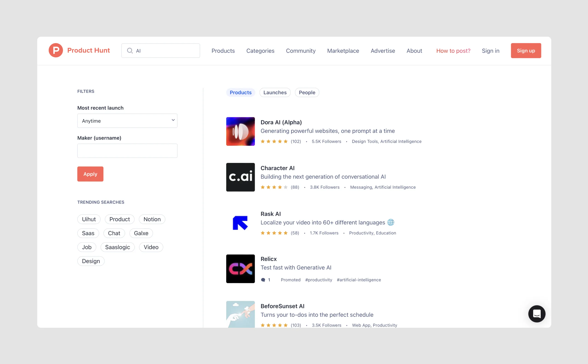Click the search magnifier icon
Viewport: 588px width, 364px height.
point(130,50)
